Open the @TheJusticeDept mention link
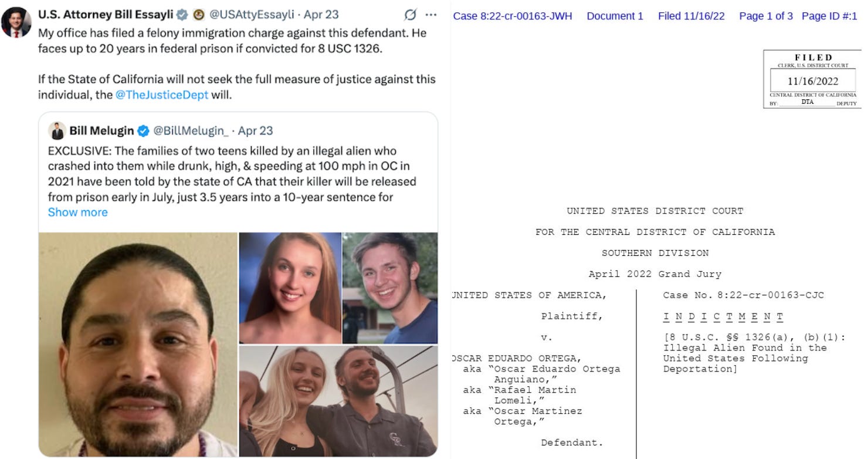Viewport: 868px width, 459px height. tap(162, 95)
